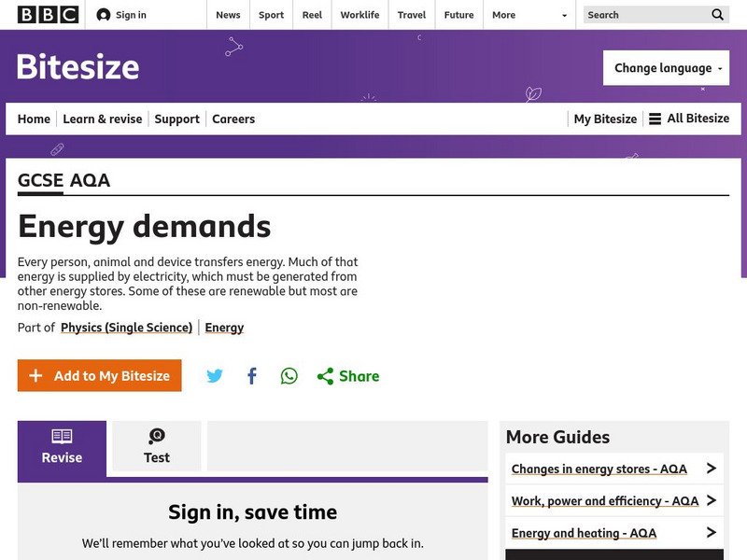Open the Share options icon
The height and width of the screenshot is (560, 747).
[x=326, y=375]
